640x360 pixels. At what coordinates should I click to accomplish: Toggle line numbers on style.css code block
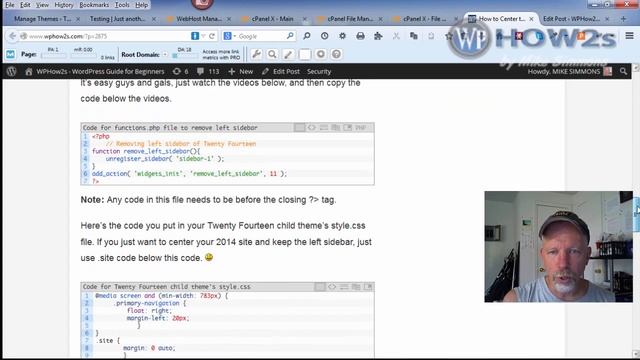point(320,287)
